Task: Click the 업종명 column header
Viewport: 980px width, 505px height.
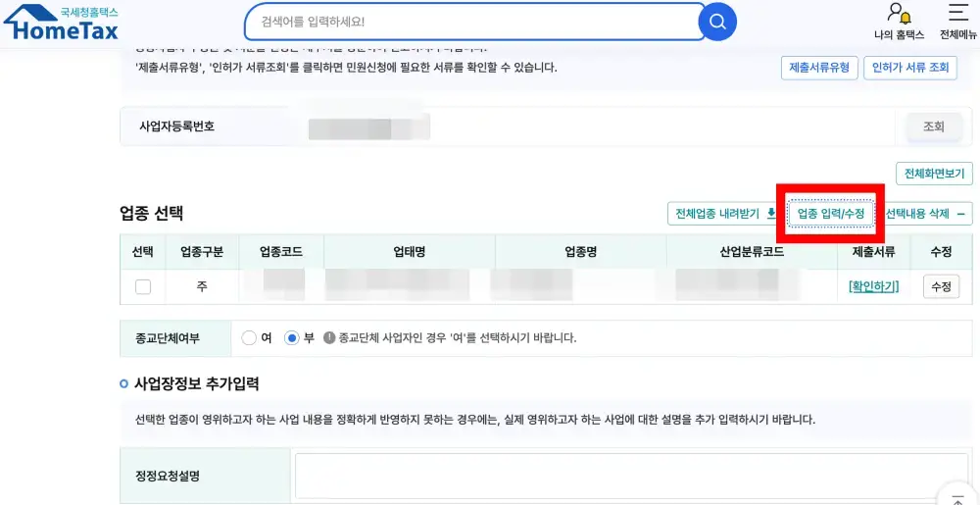Action: click(580, 252)
